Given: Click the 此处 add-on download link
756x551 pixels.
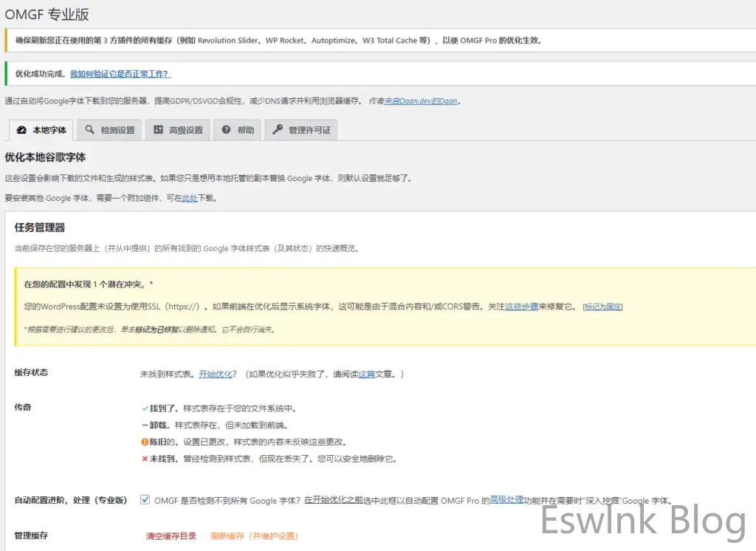Looking at the screenshot, I should 190,198.
